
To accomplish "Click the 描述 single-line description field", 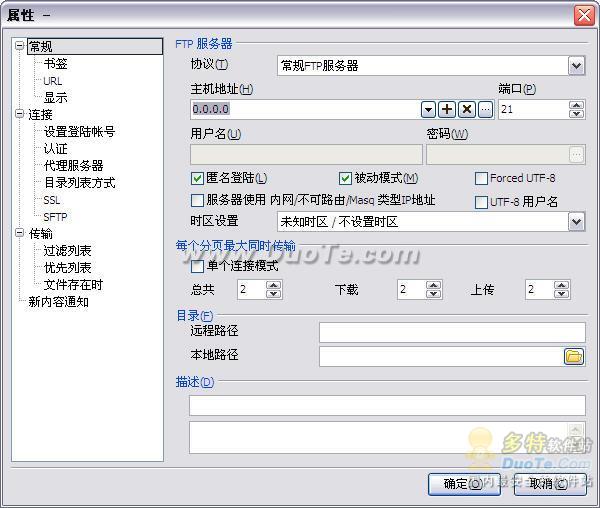I will coord(387,405).
